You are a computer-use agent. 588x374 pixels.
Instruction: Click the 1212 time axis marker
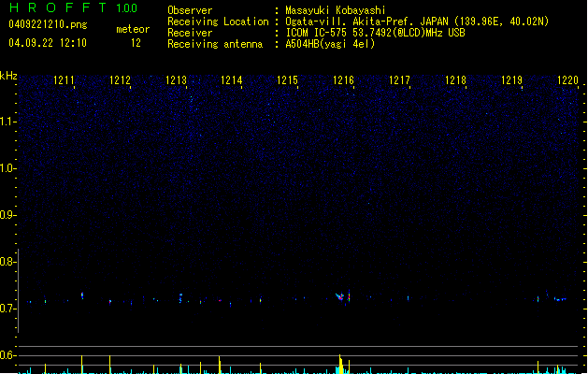[x=120, y=80]
